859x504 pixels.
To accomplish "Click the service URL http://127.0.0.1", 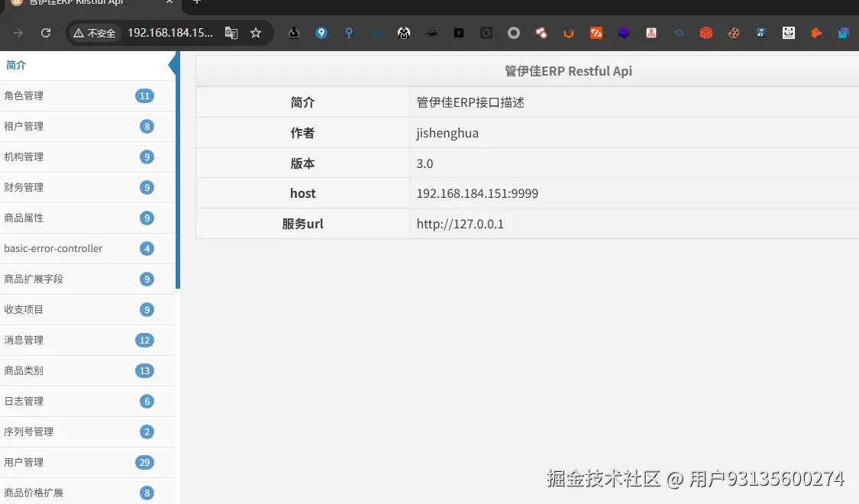I will coord(460,224).
